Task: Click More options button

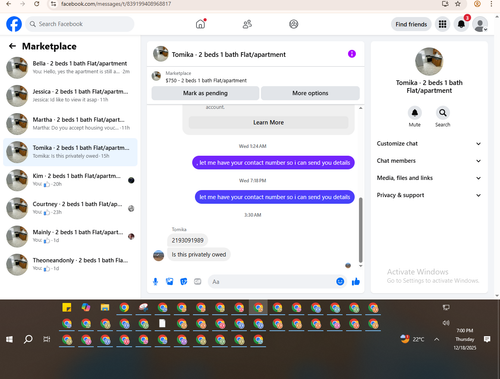Action: pyautogui.click(x=310, y=93)
